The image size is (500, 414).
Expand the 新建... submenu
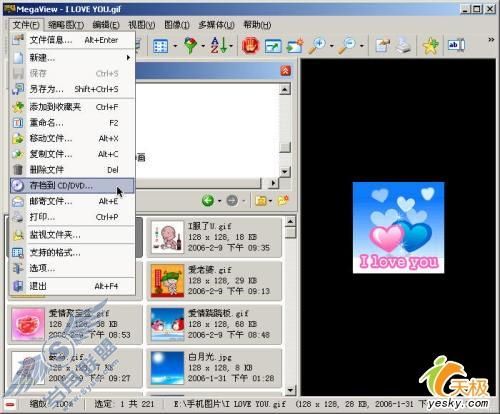(72, 58)
